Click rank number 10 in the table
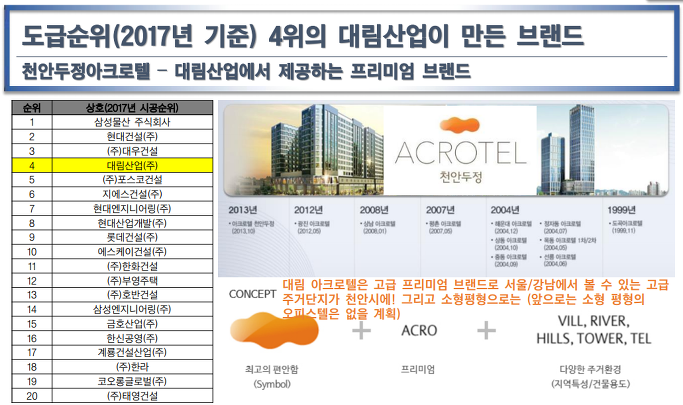 (x=32, y=252)
